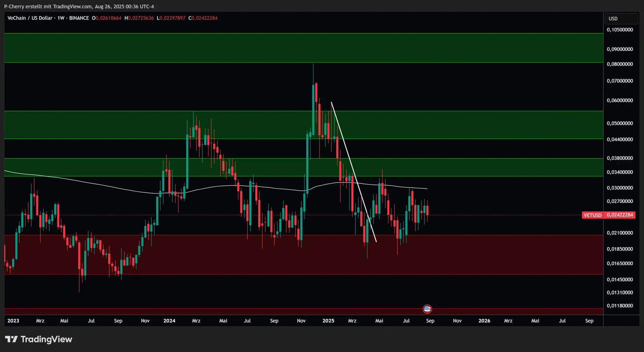Screen dimensions: 644x352
Task: Click the close value C0,02422284
Action: tap(203, 18)
